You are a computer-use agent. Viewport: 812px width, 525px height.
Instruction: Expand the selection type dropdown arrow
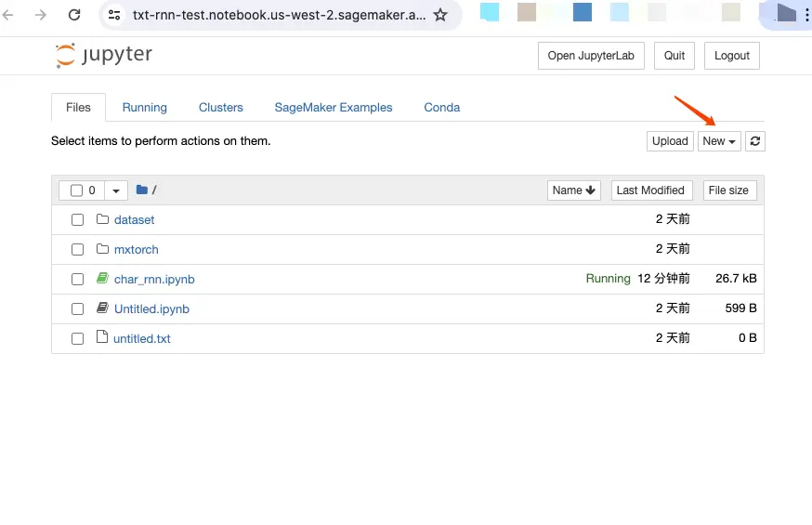(116, 190)
